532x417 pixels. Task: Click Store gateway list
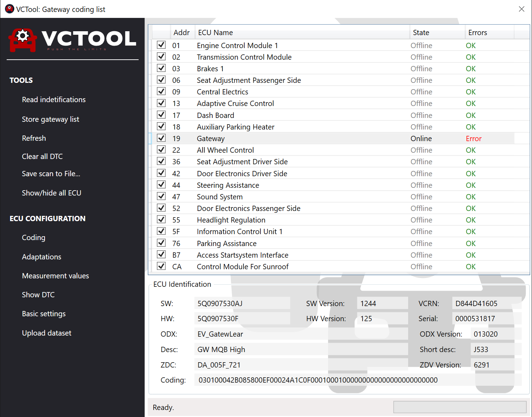50,119
